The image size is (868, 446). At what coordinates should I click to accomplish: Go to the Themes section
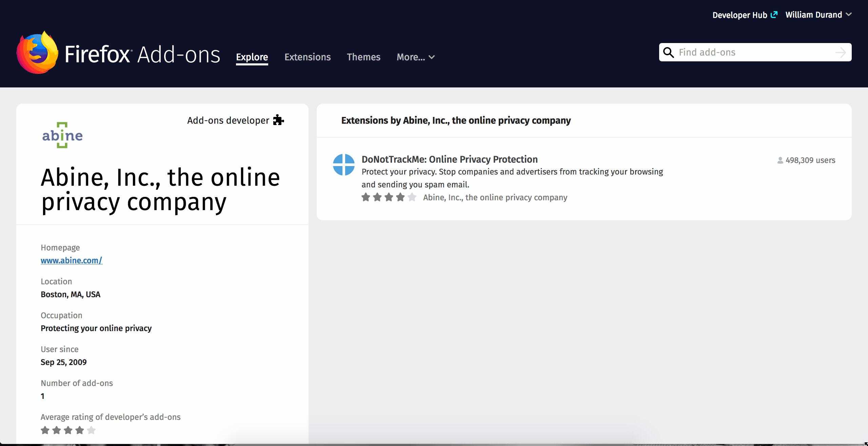tap(363, 57)
